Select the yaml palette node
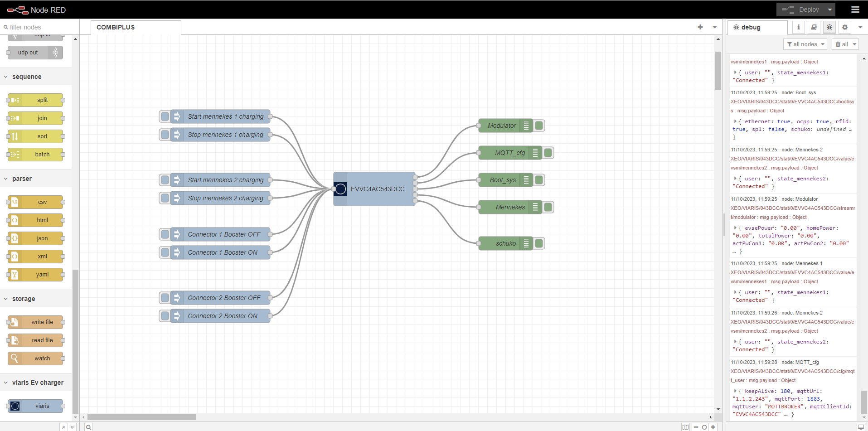868x431 pixels. (x=35, y=275)
